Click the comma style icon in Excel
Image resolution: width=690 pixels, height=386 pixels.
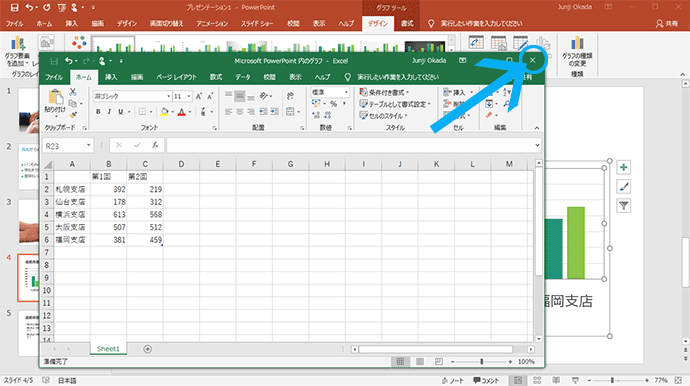[344, 104]
